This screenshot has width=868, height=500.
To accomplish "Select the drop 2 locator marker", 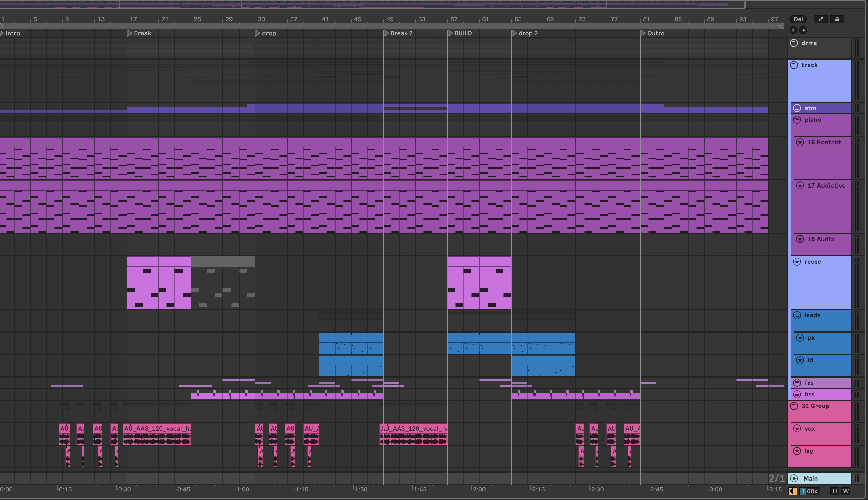I will [514, 33].
